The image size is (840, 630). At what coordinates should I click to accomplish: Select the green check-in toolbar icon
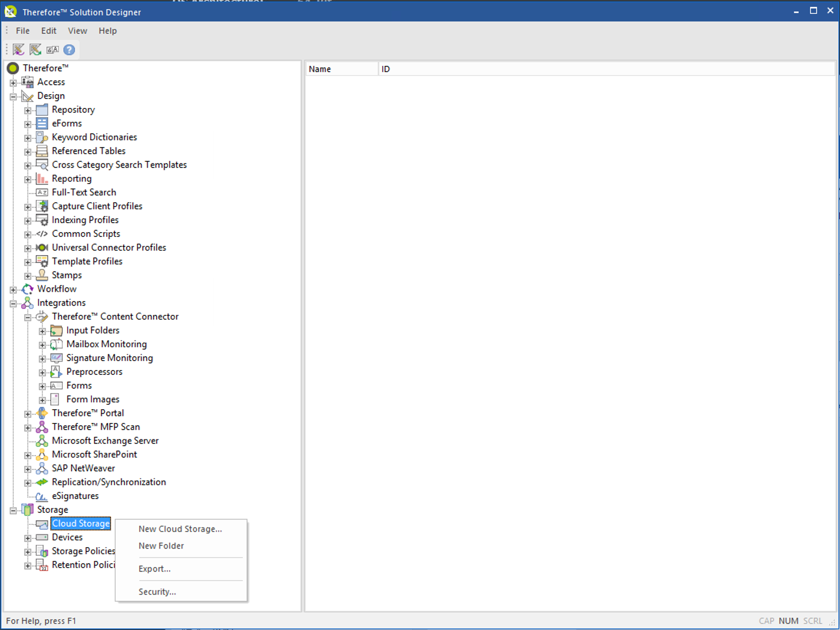(34, 49)
